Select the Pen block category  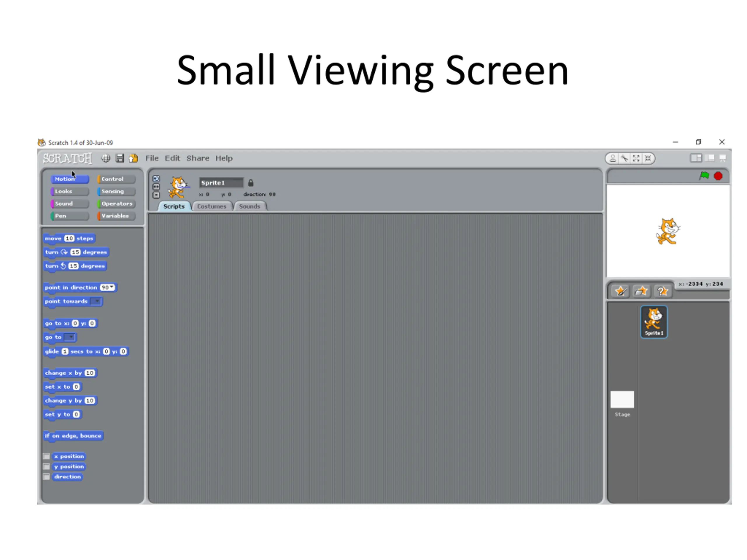point(69,216)
